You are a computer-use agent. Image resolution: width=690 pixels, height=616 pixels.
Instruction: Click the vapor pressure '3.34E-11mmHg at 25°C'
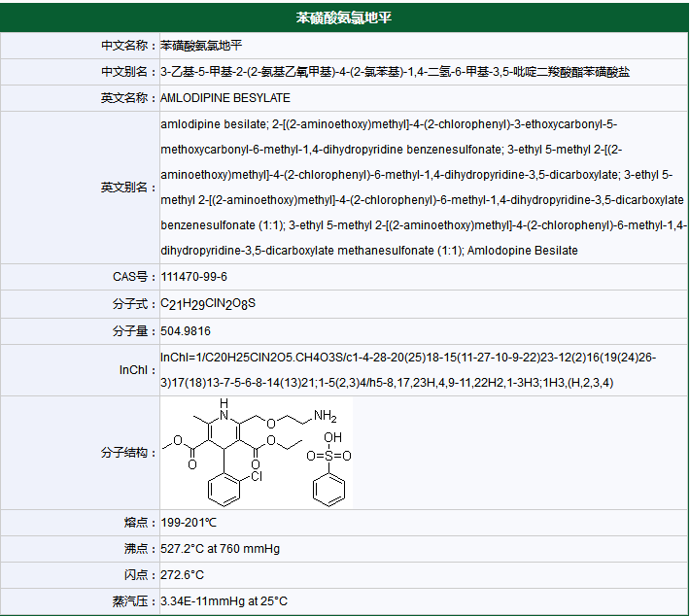click(x=224, y=601)
